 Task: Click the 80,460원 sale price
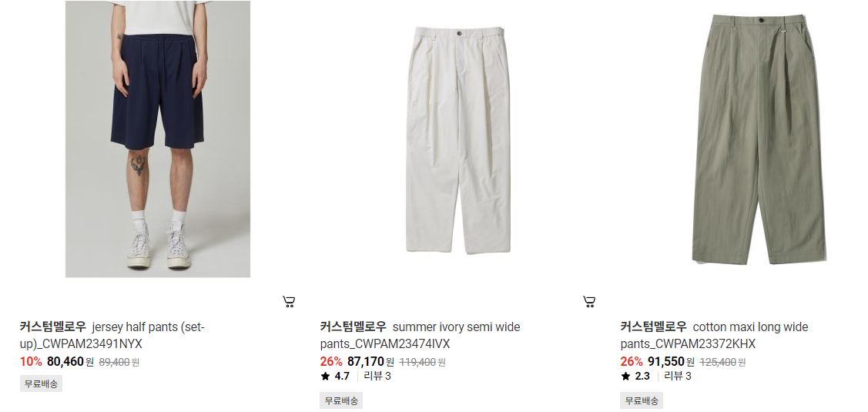pyautogui.click(x=70, y=362)
